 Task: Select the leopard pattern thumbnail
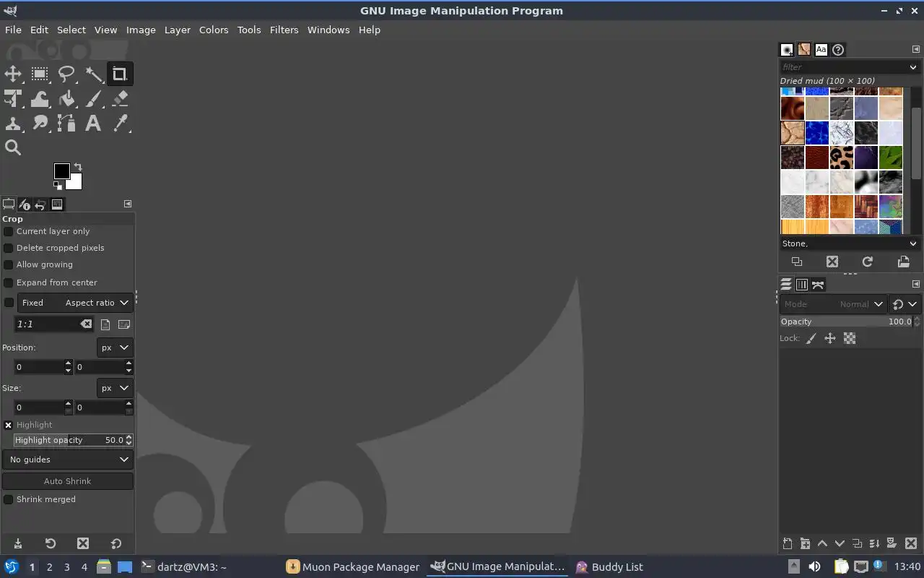842,157
